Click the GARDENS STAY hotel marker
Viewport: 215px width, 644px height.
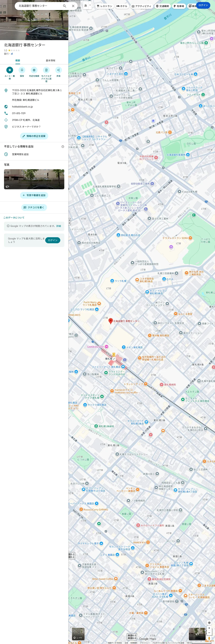(106, 347)
